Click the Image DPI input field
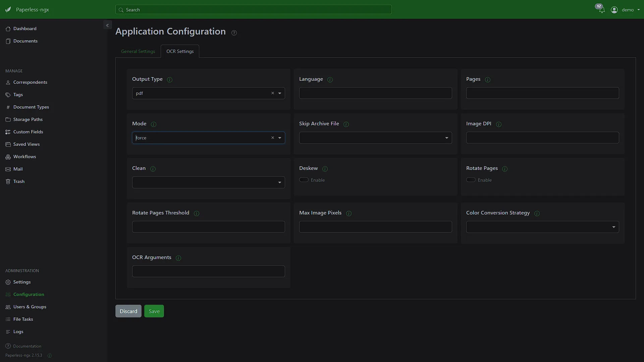Image resolution: width=644 pixels, height=362 pixels. point(543,138)
